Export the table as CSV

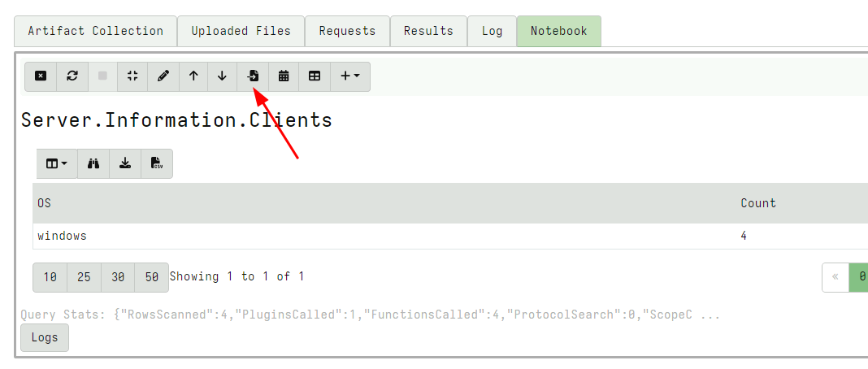click(157, 163)
